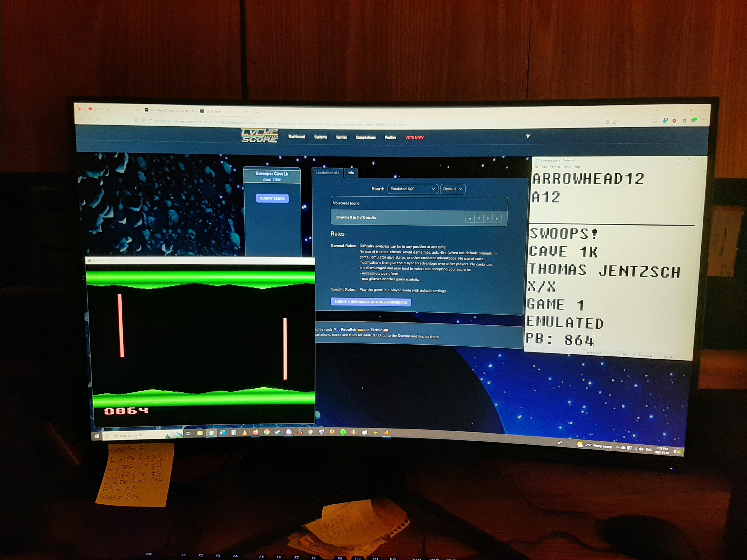
Task: Open the Dashboard nav item
Action: tap(296, 137)
